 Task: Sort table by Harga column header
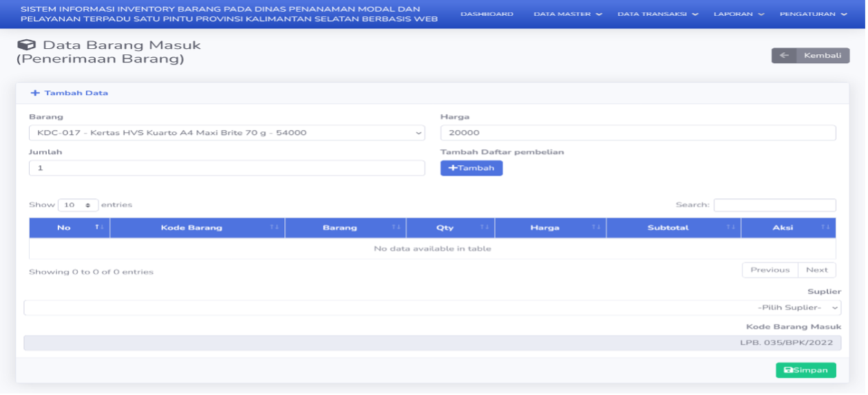pos(551,228)
